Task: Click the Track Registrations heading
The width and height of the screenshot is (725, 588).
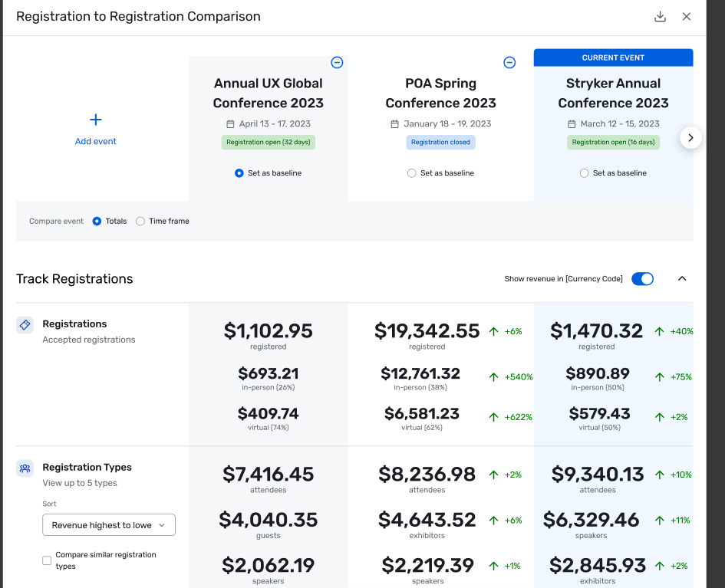Action: [74, 279]
